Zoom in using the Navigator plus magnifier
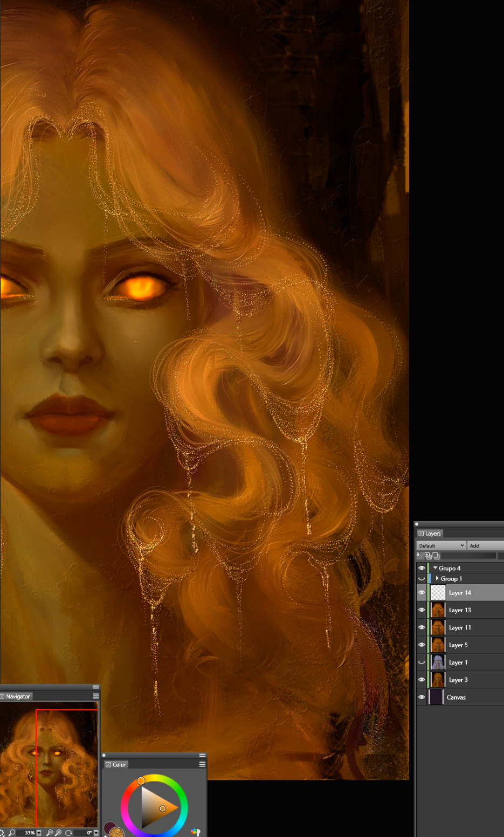This screenshot has height=837, width=504. [58, 833]
